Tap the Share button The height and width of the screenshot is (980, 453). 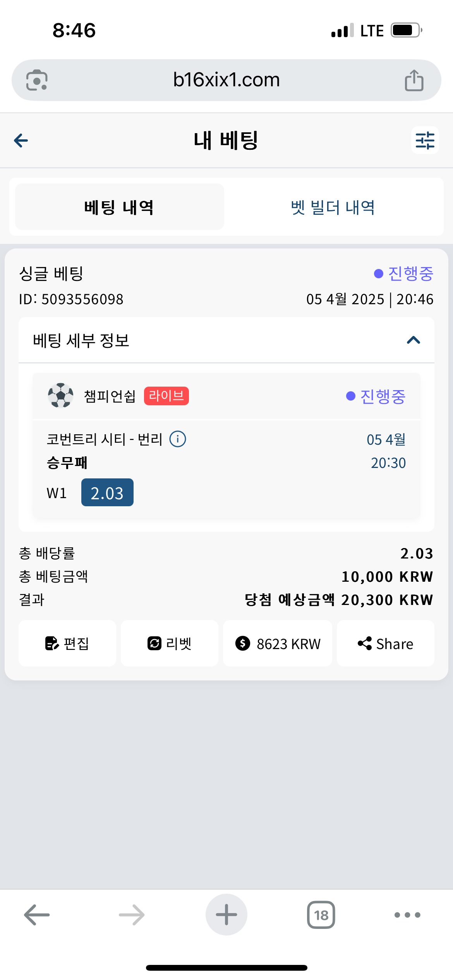click(x=386, y=644)
